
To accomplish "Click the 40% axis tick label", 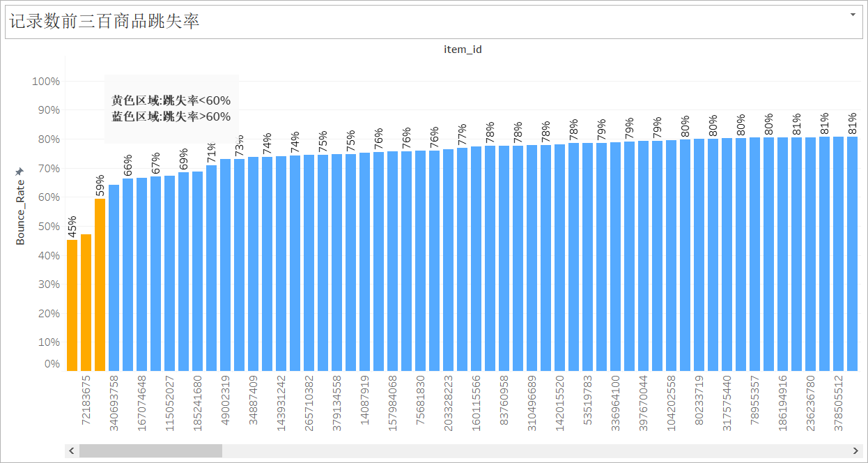I will pyautogui.click(x=49, y=256).
